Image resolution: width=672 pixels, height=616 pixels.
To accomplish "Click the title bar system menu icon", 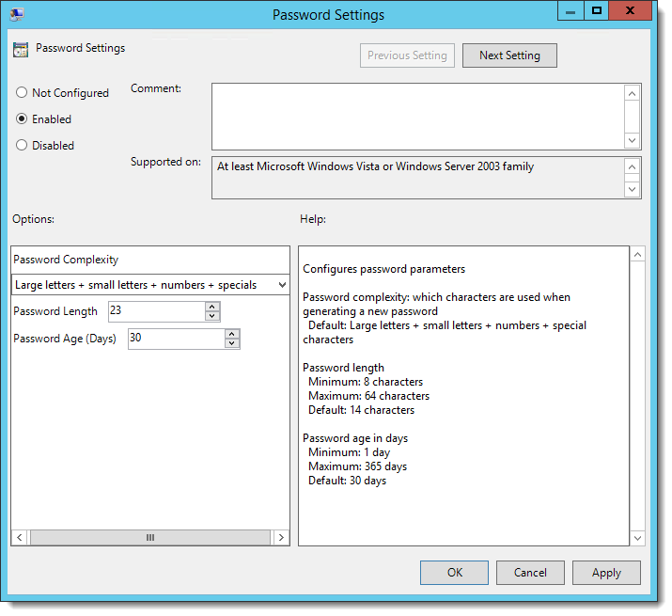I will [x=17, y=14].
